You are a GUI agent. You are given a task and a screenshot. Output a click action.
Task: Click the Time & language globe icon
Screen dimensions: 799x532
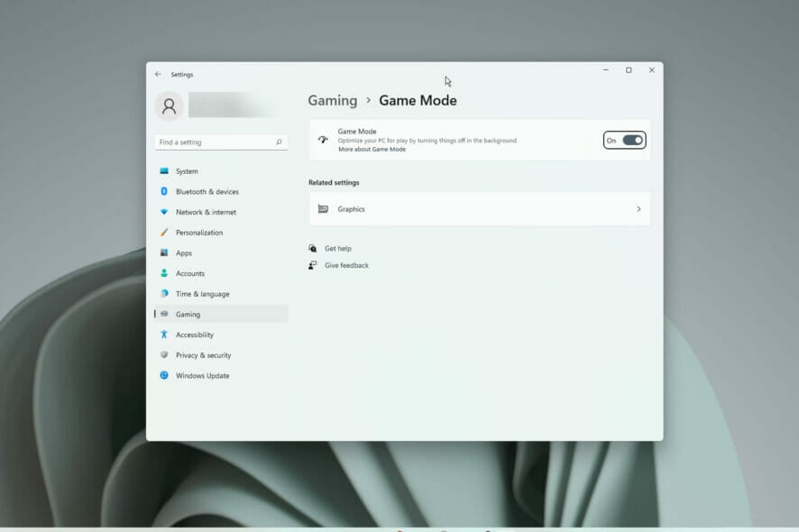pos(164,294)
